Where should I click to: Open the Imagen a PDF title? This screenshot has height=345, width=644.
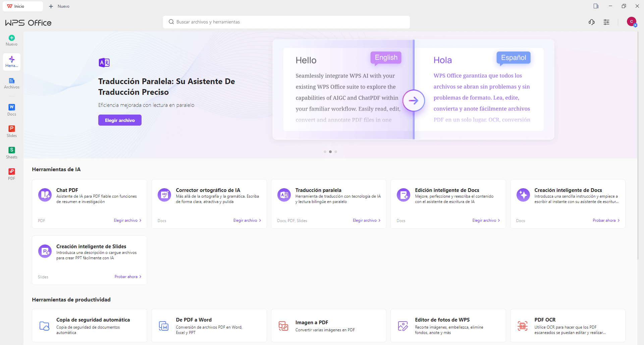pyautogui.click(x=312, y=323)
